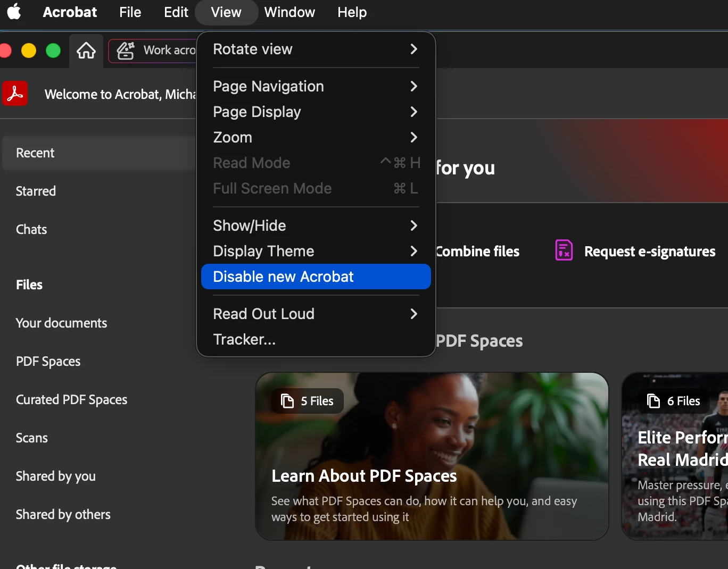728x569 pixels.
Task: Open Shared by others
Action: 63,515
